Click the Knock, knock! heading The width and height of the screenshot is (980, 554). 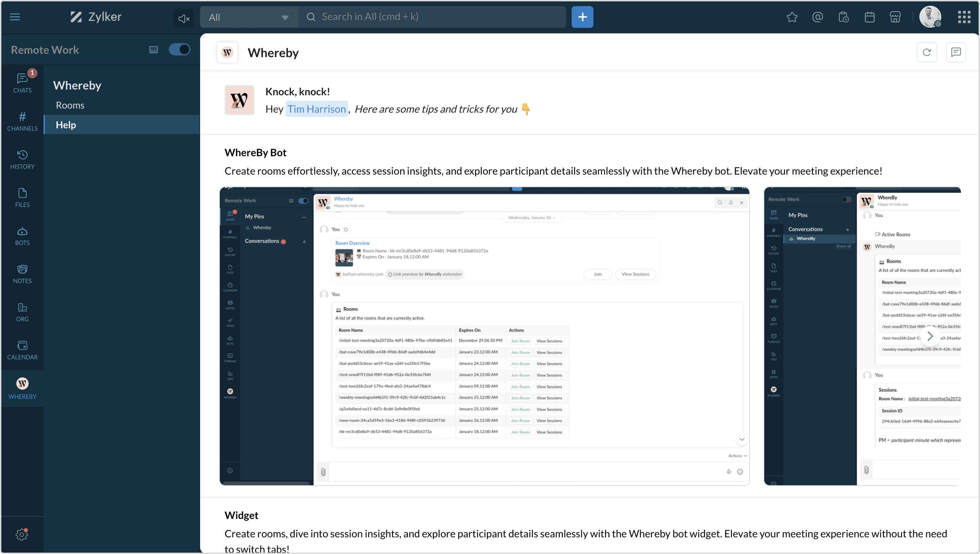pos(297,92)
